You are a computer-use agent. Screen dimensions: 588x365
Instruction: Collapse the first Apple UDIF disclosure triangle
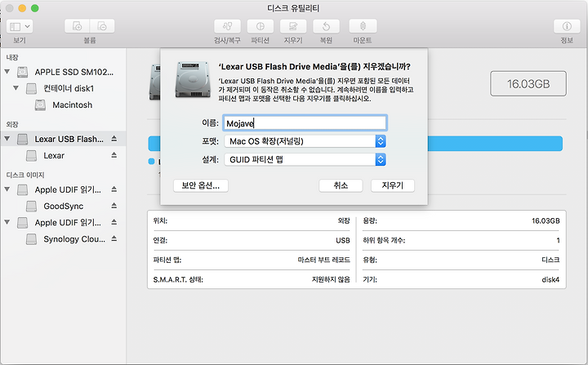click(7, 189)
